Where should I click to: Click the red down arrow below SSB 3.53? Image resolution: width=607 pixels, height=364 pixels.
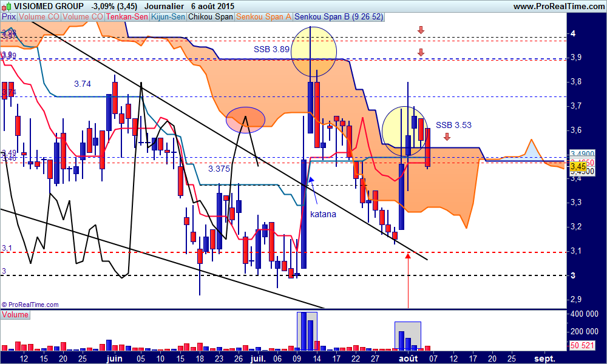point(447,136)
